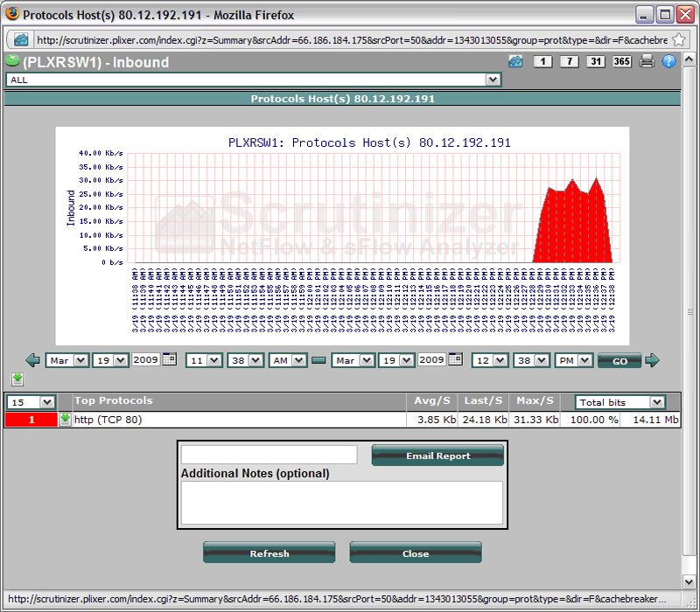Screen dimensions: 700x612
Task: Select the 365 day range icon
Action: click(x=622, y=61)
